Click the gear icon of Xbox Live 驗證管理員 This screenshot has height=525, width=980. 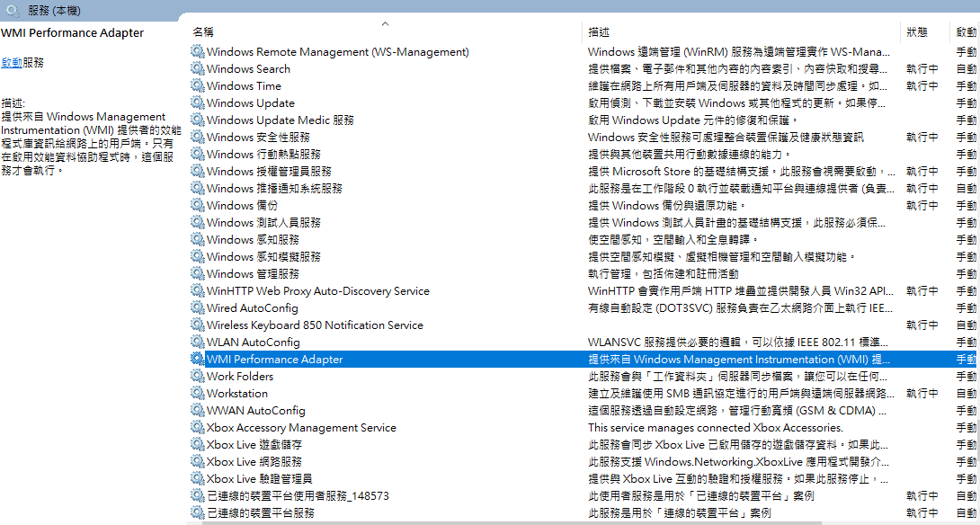click(198, 479)
